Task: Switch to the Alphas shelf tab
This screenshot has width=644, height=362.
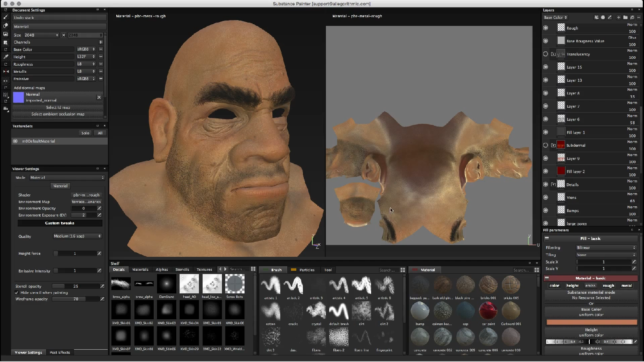Action: (x=162, y=270)
